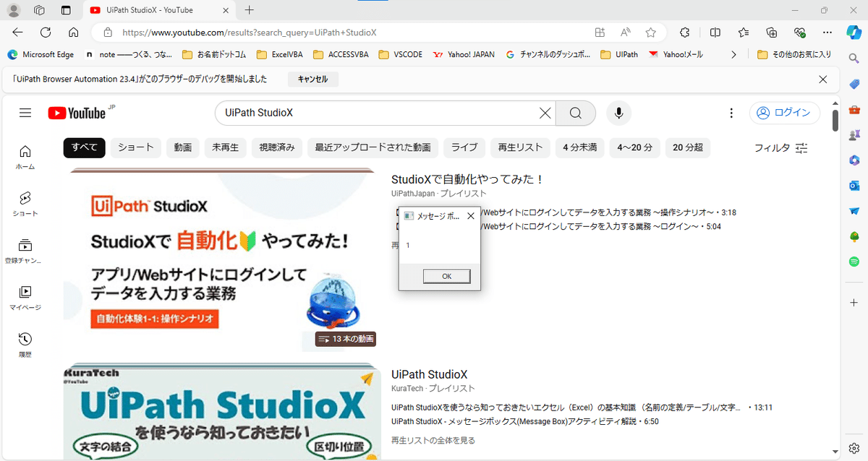Select the 4〜20 分 filter chip
The height and width of the screenshot is (461, 868).
635,147
